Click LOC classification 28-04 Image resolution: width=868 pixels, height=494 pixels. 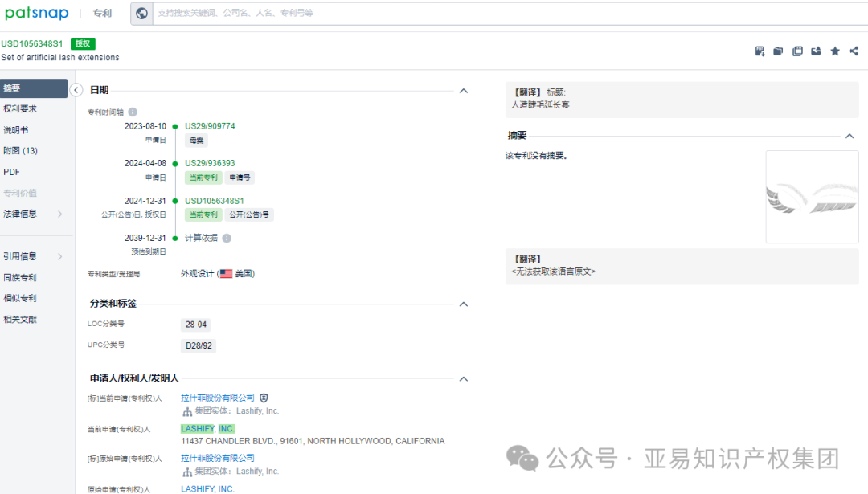[196, 325]
